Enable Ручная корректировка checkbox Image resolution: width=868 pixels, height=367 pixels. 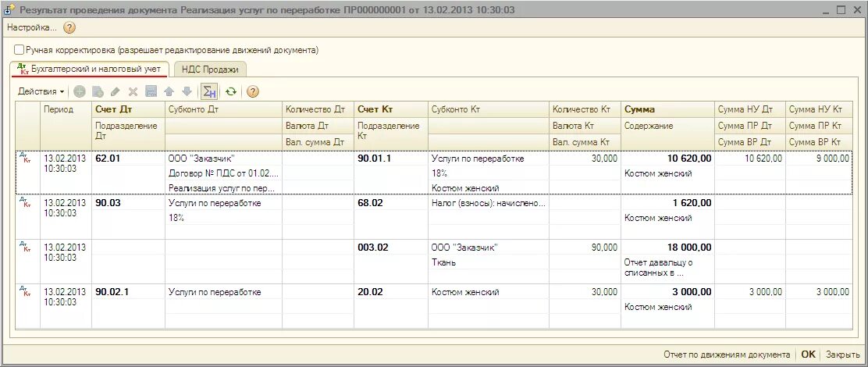click(20, 50)
